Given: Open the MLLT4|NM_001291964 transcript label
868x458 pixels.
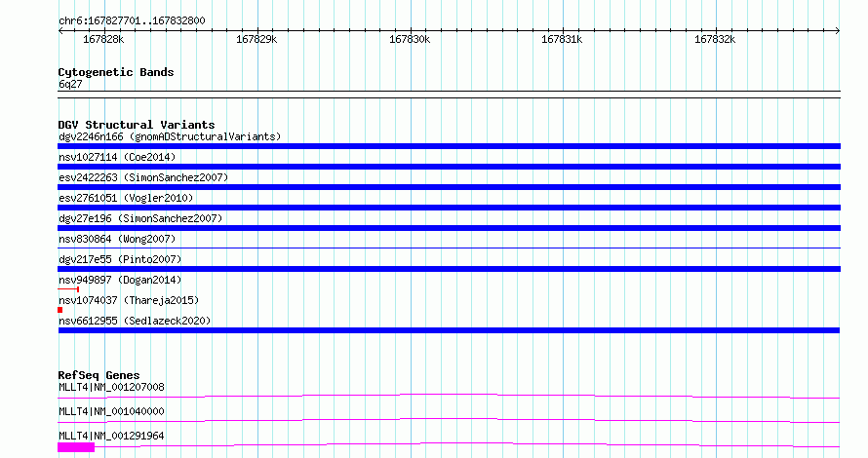Looking at the screenshot, I should [x=111, y=436].
